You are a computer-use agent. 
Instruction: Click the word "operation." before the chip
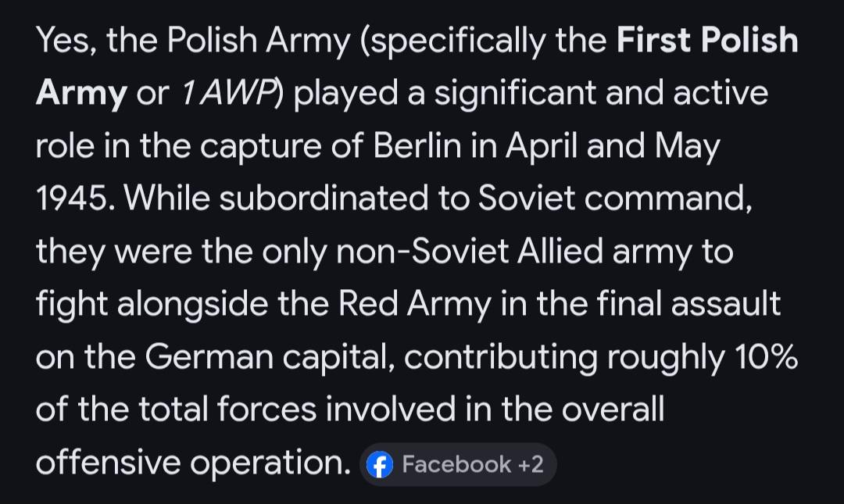click(x=270, y=463)
